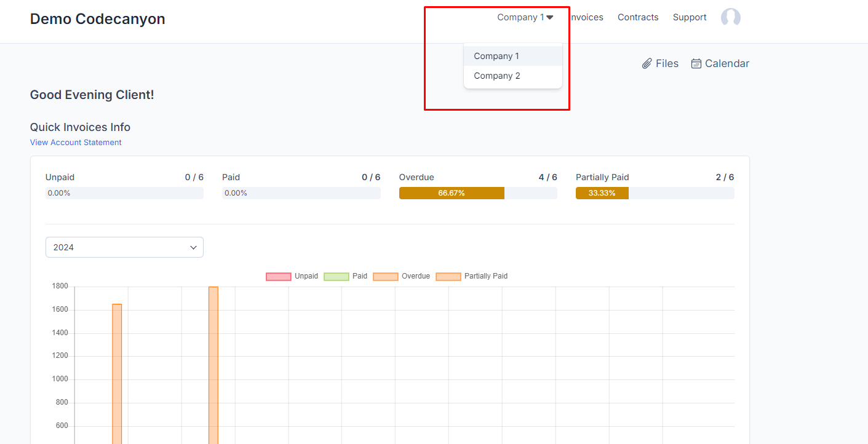This screenshot has height=444, width=868.
Task: Click the Overdue 66.67% progress bar
Action: tap(452, 192)
